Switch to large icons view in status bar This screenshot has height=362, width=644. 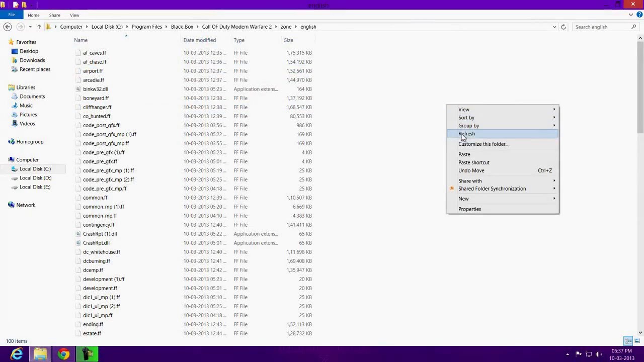[x=637, y=341]
